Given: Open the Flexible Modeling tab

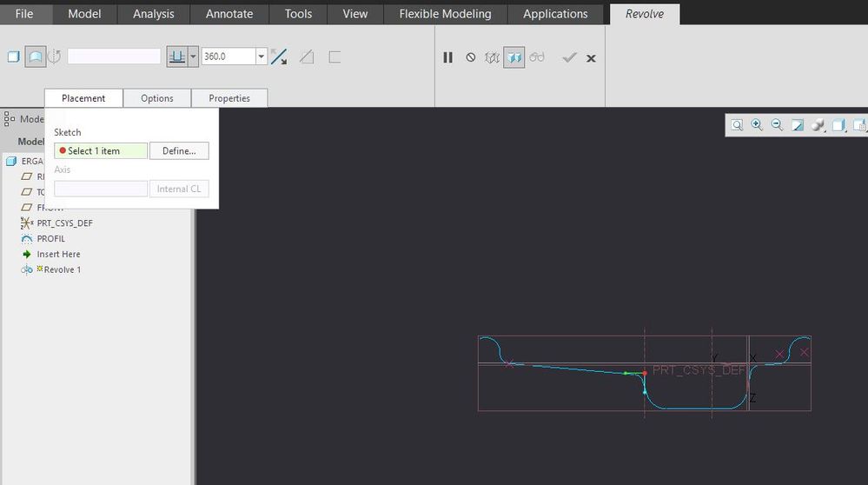Looking at the screenshot, I should tap(445, 14).
